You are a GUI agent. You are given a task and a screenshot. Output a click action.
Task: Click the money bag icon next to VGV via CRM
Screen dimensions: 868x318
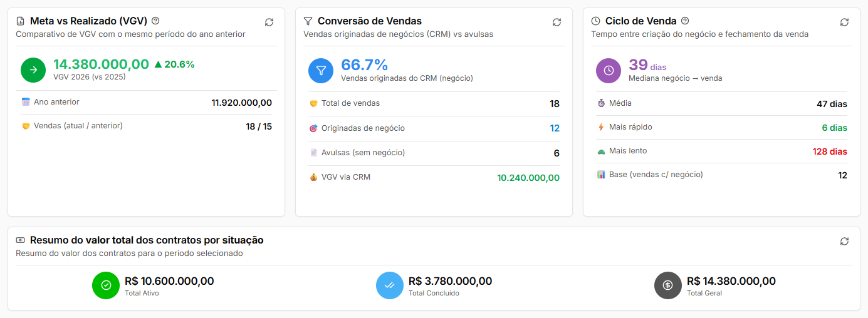[x=313, y=177]
